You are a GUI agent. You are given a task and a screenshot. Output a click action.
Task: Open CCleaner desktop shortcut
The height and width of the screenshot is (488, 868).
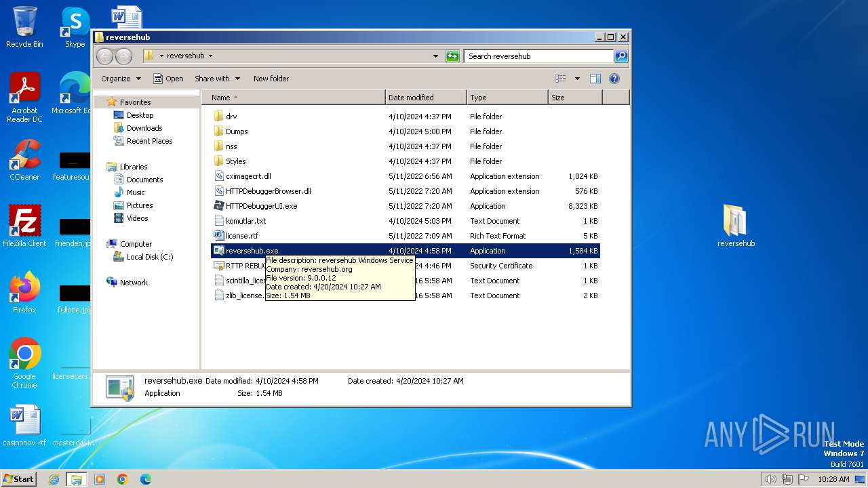point(24,160)
